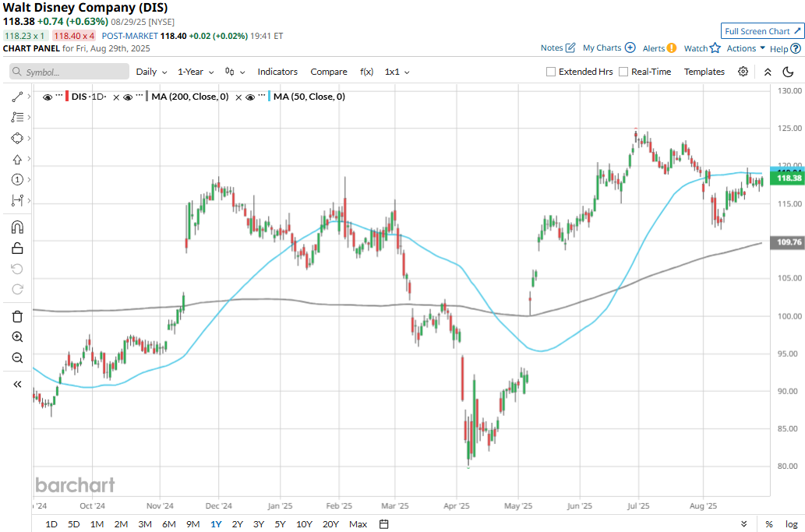Toggle magnet snap mode

(x=17, y=227)
